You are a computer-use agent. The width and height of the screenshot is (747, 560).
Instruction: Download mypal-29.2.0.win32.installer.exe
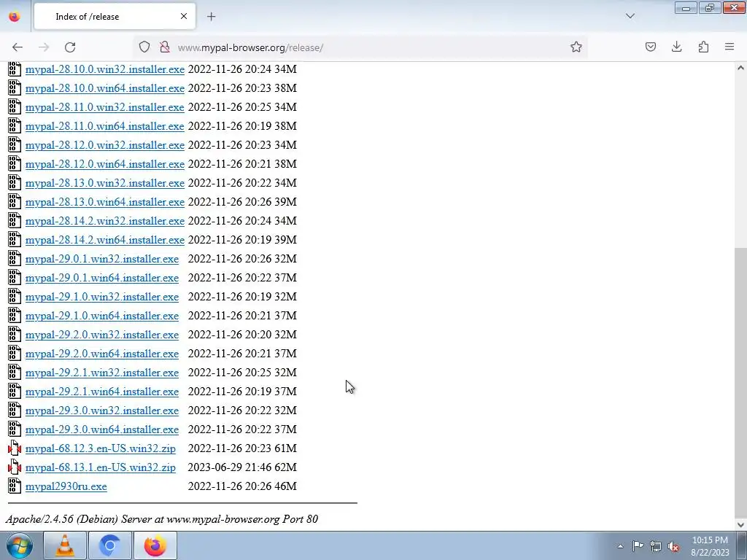[102, 335]
